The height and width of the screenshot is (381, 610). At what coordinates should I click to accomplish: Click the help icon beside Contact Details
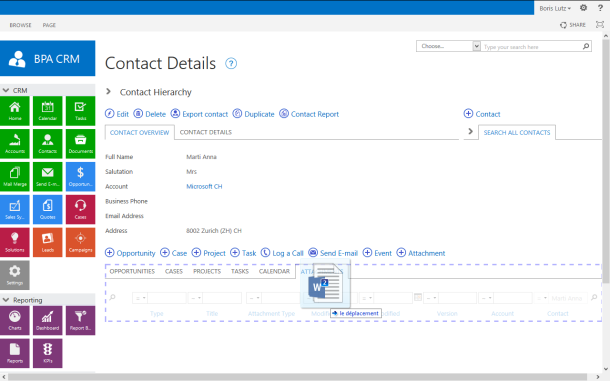tap(231, 63)
